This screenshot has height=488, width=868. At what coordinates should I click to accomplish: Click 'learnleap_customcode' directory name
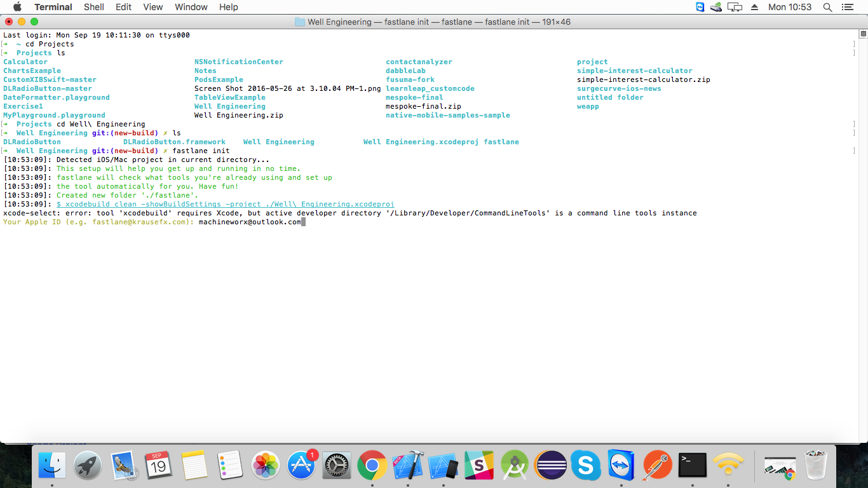point(430,89)
